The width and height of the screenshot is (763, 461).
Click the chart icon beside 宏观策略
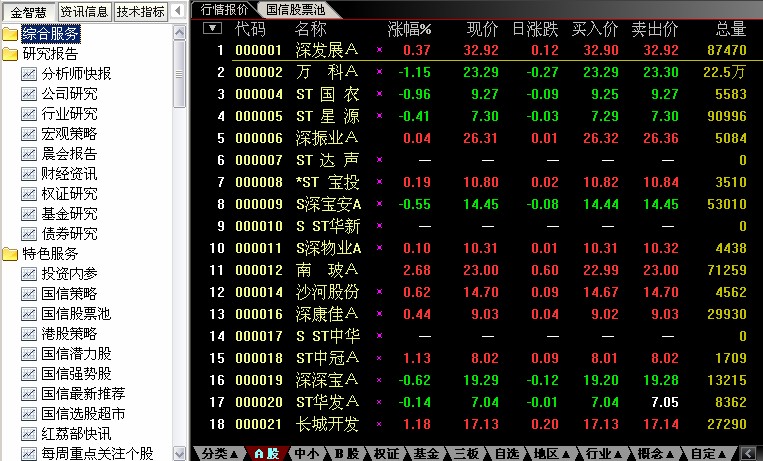point(28,134)
